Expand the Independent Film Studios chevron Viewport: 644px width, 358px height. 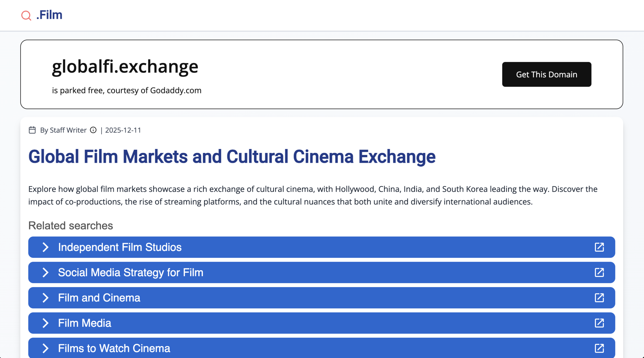pyautogui.click(x=46, y=247)
